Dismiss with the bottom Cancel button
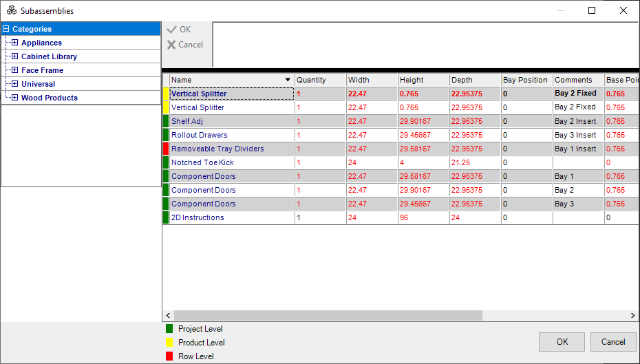The width and height of the screenshot is (640, 364). click(613, 342)
